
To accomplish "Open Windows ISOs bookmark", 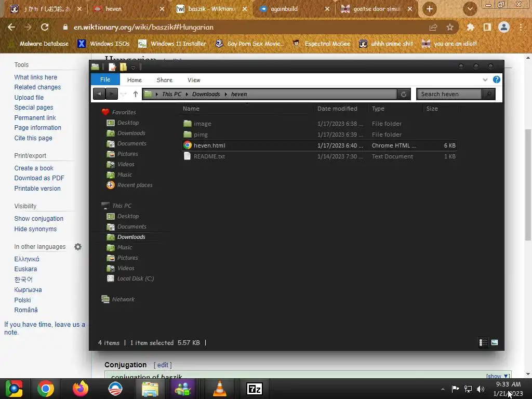I will (x=103, y=44).
